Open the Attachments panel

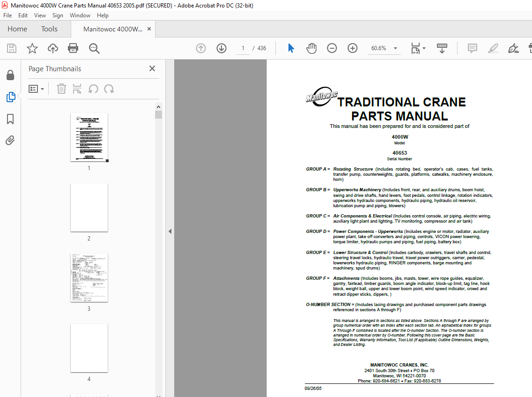(10, 140)
